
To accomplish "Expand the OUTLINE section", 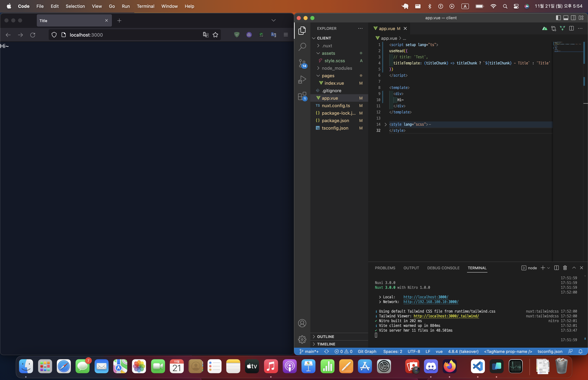I will tap(325, 337).
